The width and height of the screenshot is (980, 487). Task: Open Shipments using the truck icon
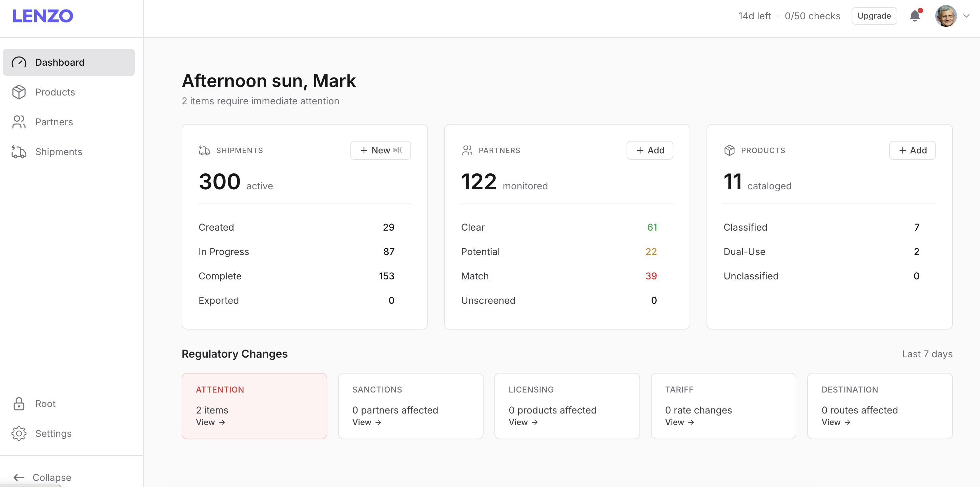coord(19,152)
